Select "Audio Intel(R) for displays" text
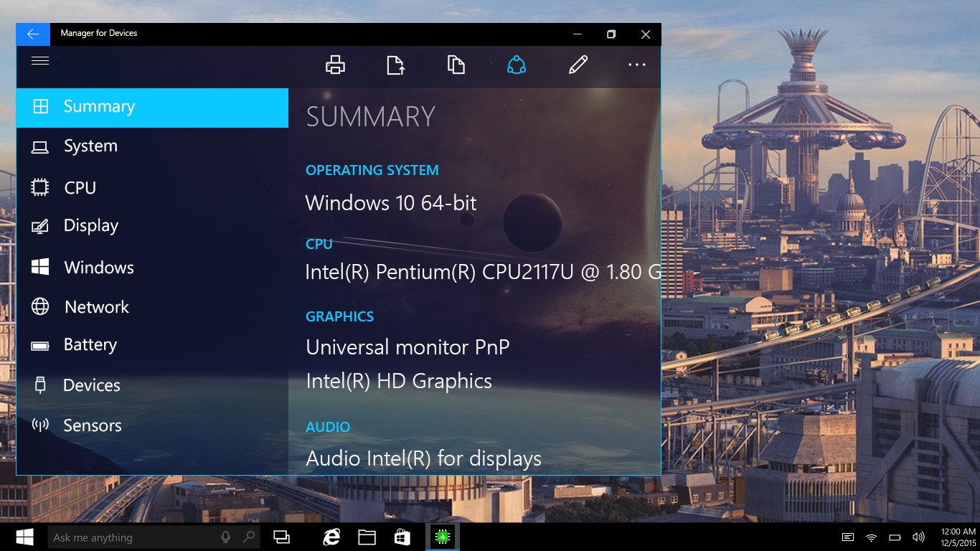Viewport: 980px width, 551px height. tap(423, 458)
